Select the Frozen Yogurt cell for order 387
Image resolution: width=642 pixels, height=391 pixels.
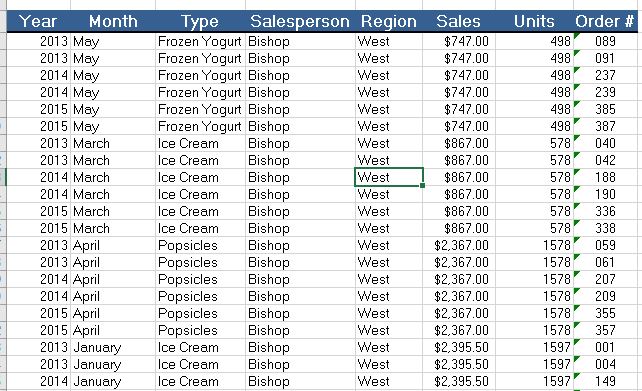(201, 126)
